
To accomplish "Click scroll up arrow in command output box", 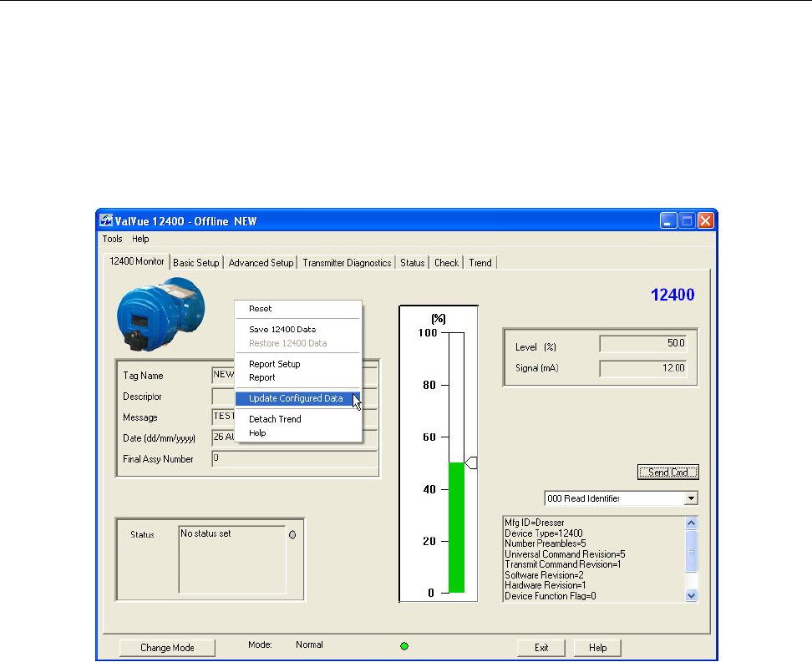I will 692,523.
